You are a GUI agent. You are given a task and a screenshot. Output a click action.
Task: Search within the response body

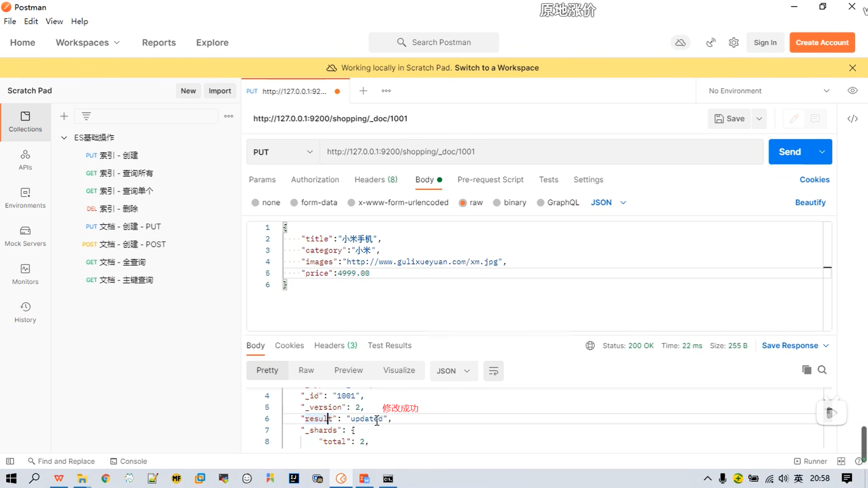tap(822, 370)
